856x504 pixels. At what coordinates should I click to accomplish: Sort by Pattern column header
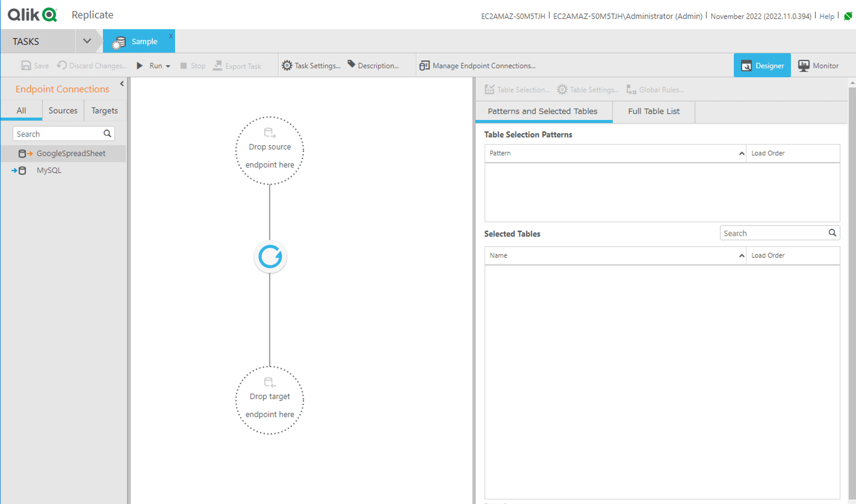pos(500,153)
